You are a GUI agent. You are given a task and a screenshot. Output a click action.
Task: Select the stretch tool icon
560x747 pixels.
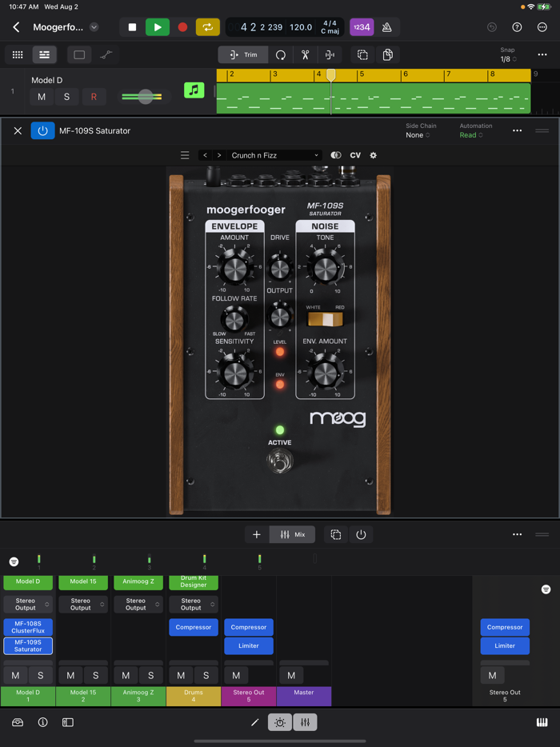tap(330, 55)
